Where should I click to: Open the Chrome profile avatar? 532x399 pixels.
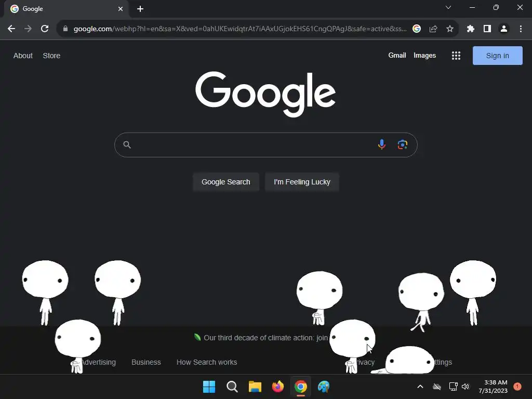504,29
